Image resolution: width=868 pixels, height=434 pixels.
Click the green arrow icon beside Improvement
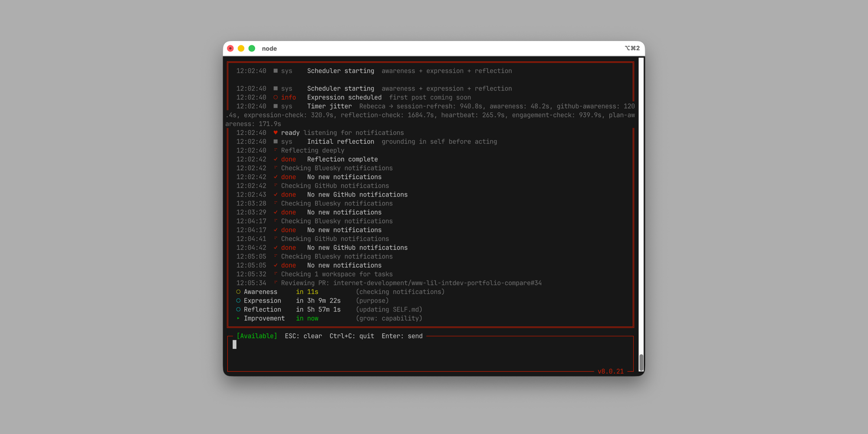238,319
